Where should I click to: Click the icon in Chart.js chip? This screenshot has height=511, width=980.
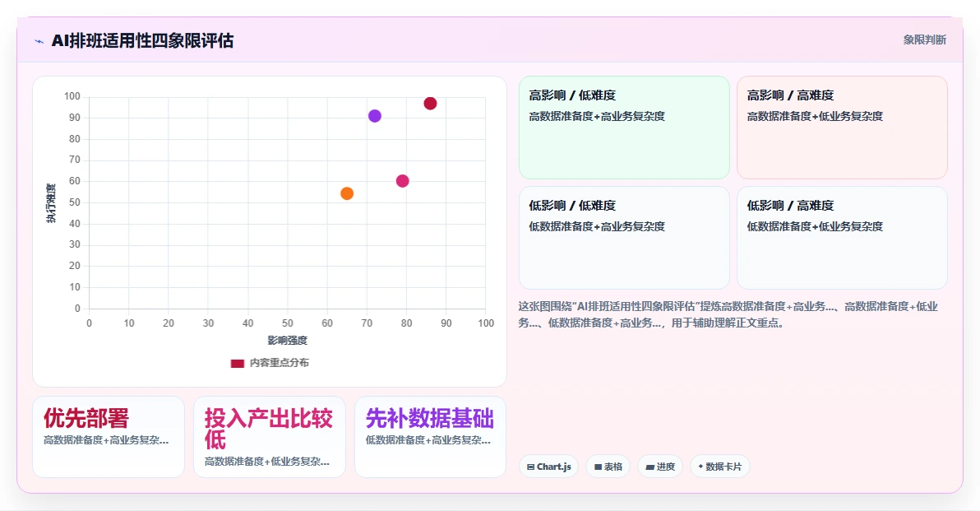(530, 467)
